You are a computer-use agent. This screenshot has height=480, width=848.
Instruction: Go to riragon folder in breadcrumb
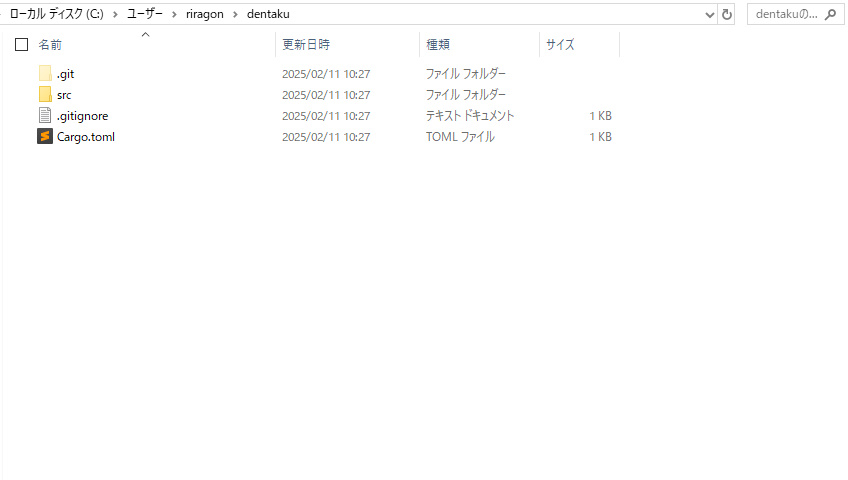click(205, 14)
